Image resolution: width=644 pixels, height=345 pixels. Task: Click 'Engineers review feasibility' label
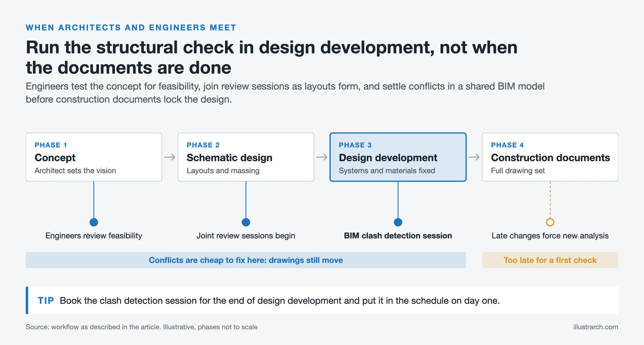click(x=94, y=236)
